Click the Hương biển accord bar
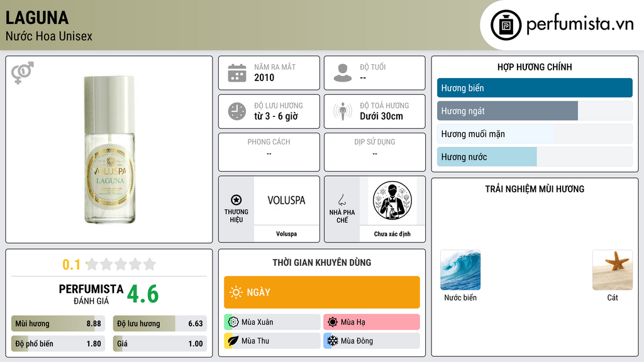The height and width of the screenshot is (362, 644). [535, 88]
